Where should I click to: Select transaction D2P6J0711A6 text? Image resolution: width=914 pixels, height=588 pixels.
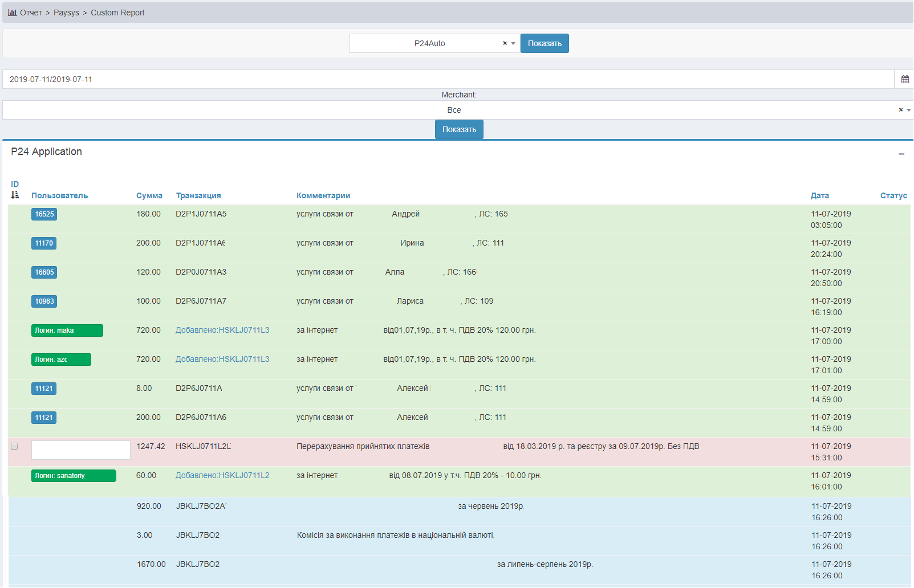tap(201, 417)
